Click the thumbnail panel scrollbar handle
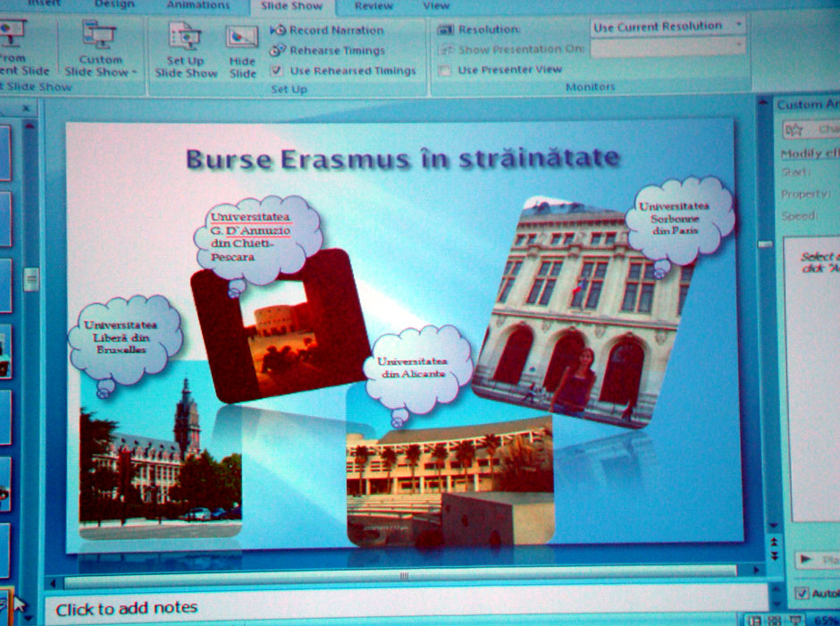The width and height of the screenshot is (840, 626). coord(31,279)
